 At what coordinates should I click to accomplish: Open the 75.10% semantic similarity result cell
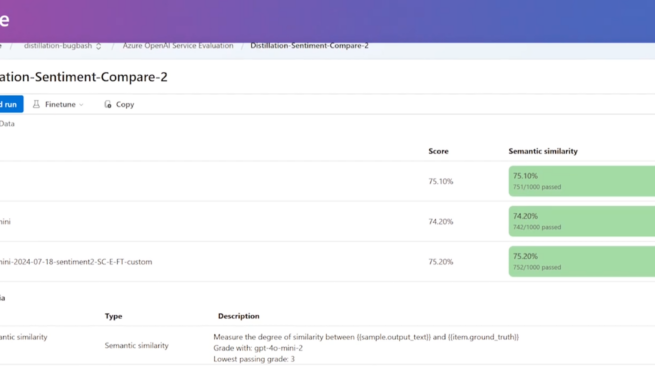[x=581, y=181]
